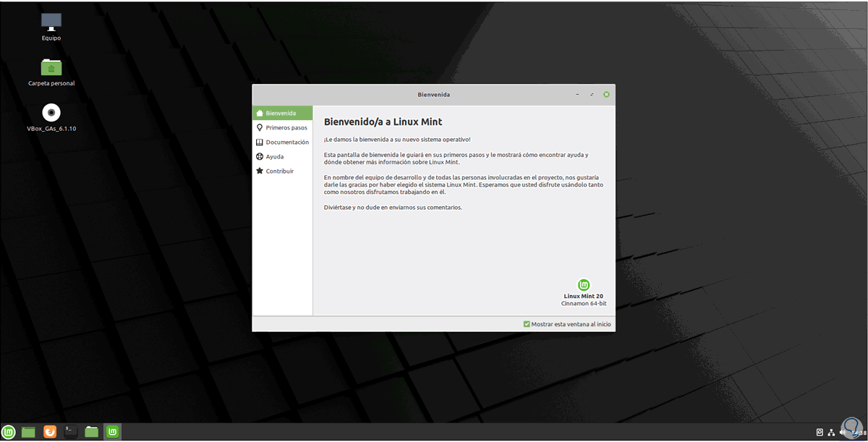Viewport: 868px width, 442px height.
Task: Switch to the Primeros pasos section
Action: pyautogui.click(x=283, y=127)
